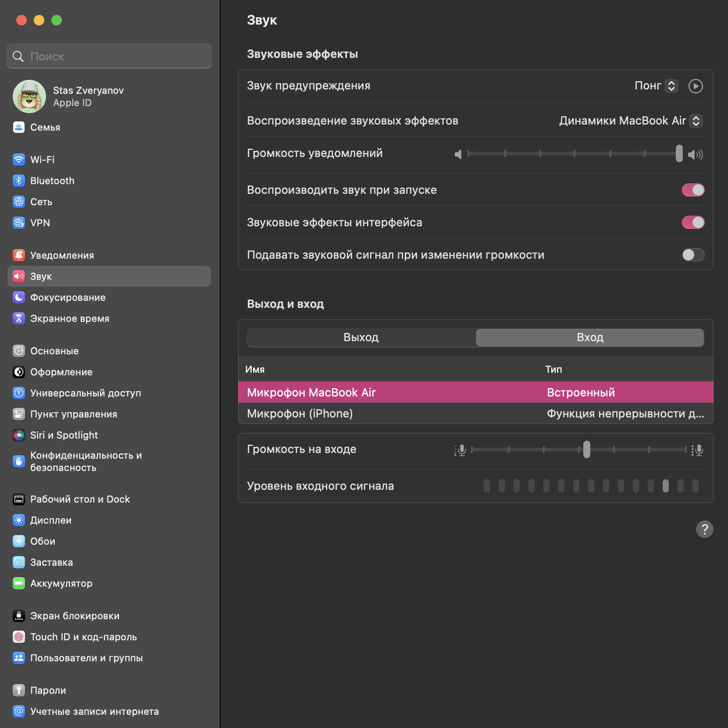Switch to the Вход tab
This screenshot has width=728, height=728.
click(x=590, y=338)
